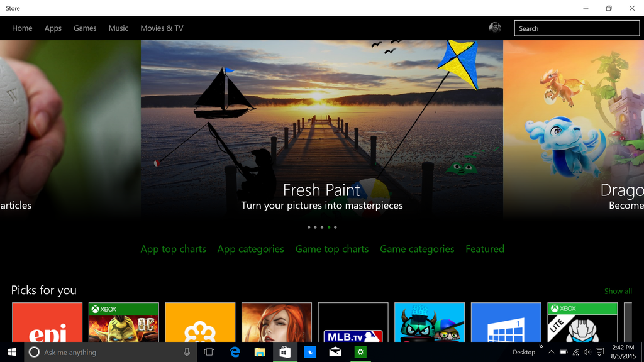Expand hidden icons in the system tray
This screenshot has height=362, width=644.
pos(552,352)
